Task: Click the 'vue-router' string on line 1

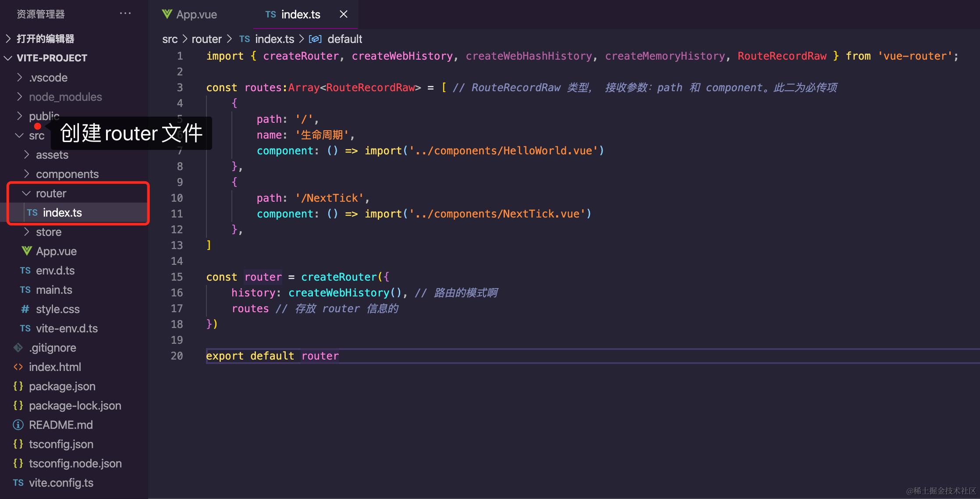Action: 915,56
